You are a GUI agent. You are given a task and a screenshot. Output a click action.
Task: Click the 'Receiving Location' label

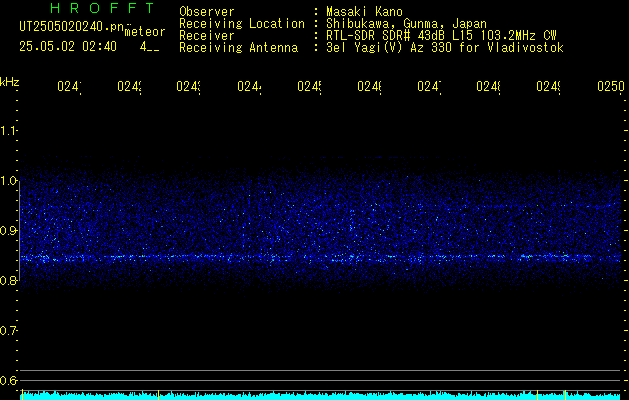(242, 24)
